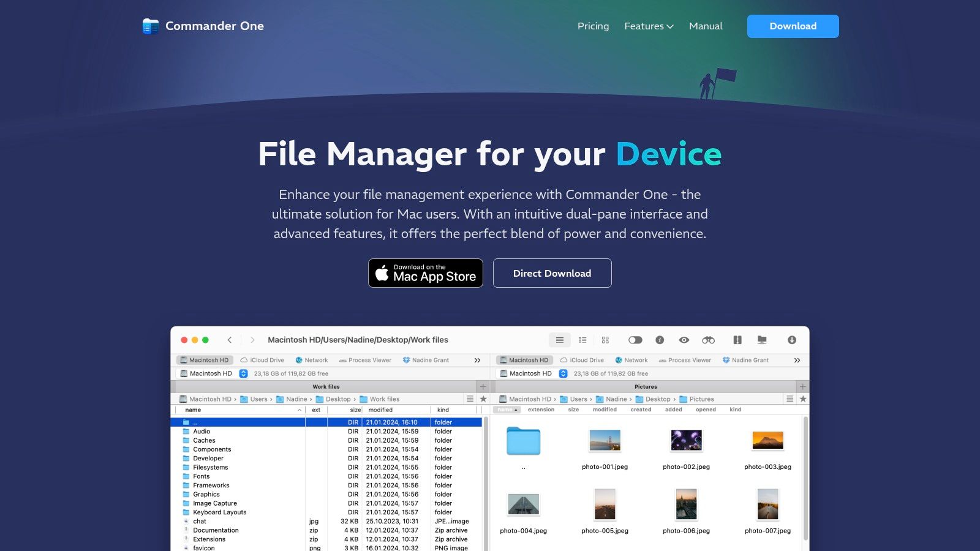Click the Commander One logo icon
Image resolution: width=980 pixels, height=551 pixels.
(x=150, y=26)
